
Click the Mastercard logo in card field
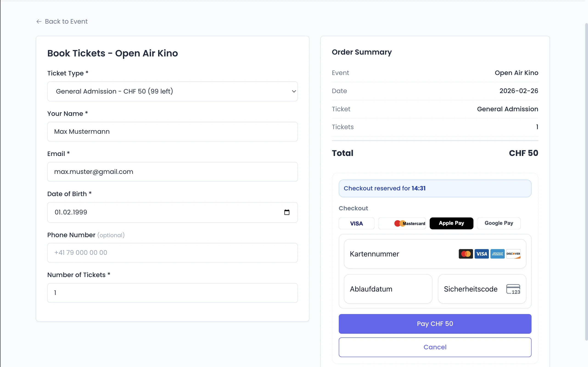(465, 254)
